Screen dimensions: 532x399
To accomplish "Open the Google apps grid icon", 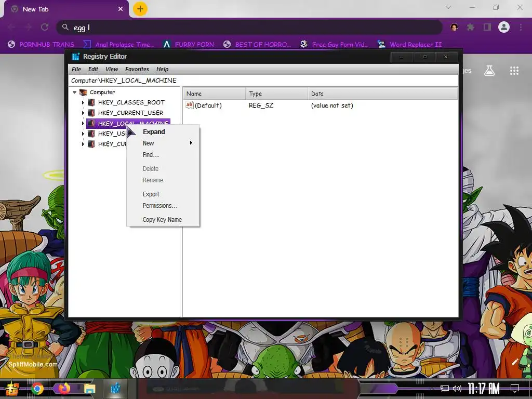I will tap(514, 71).
